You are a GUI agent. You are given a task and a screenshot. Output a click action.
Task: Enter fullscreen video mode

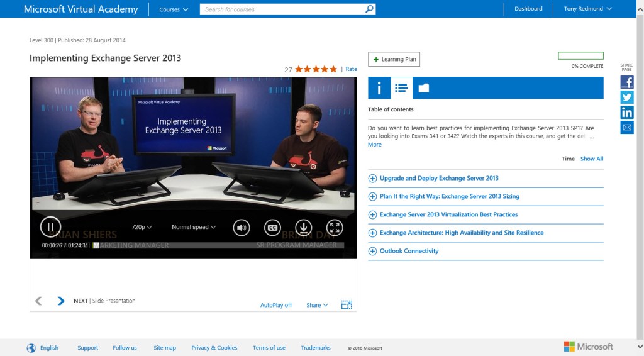335,228
